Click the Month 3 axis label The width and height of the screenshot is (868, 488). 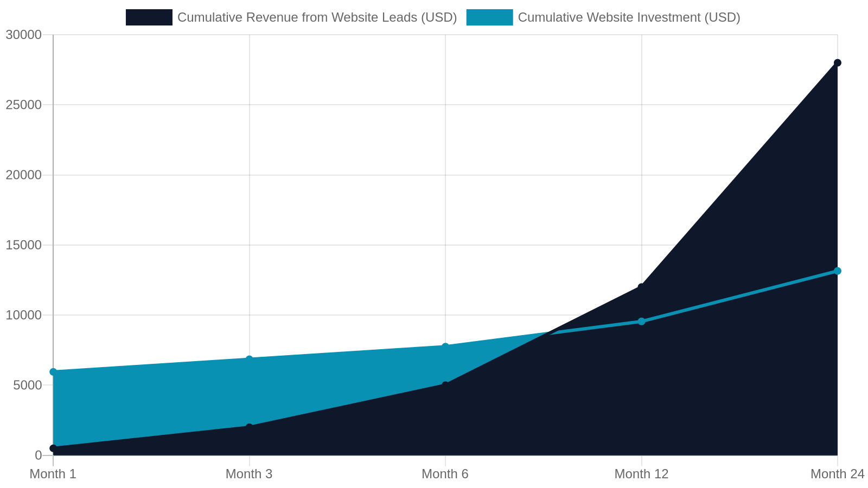pyautogui.click(x=249, y=474)
